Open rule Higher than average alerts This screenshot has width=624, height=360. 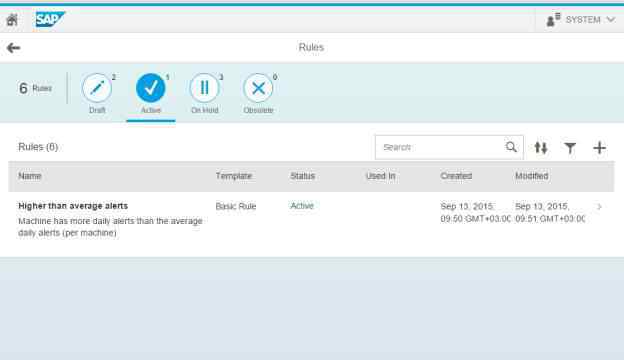point(73,206)
